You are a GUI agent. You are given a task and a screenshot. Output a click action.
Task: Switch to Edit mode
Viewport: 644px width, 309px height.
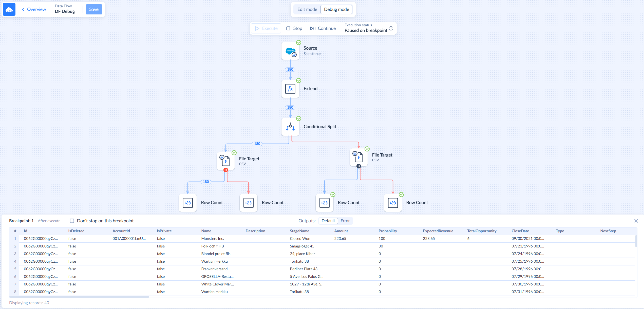[x=307, y=9]
